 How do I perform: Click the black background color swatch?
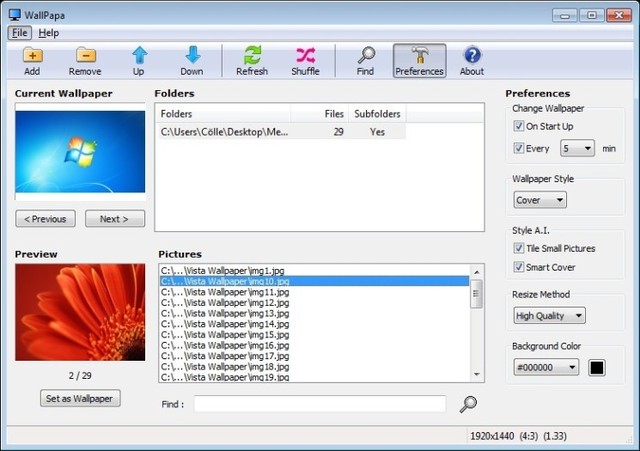pos(597,367)
